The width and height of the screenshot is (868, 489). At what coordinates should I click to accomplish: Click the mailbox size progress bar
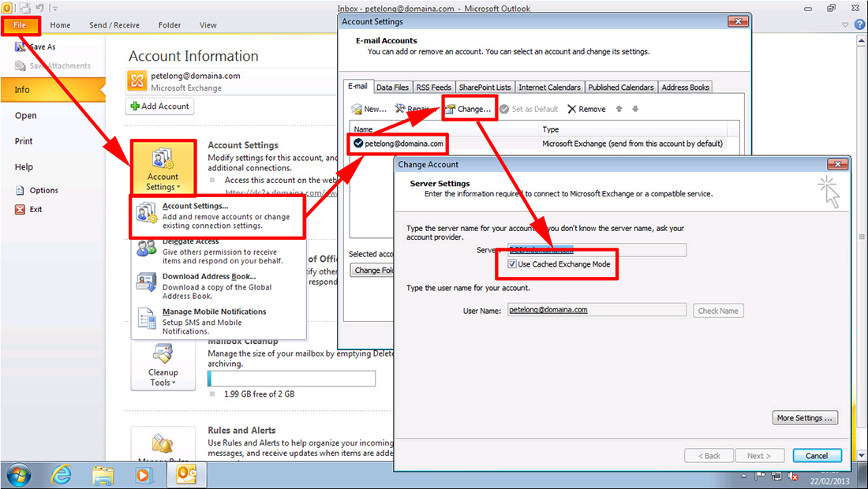(292, 379)
